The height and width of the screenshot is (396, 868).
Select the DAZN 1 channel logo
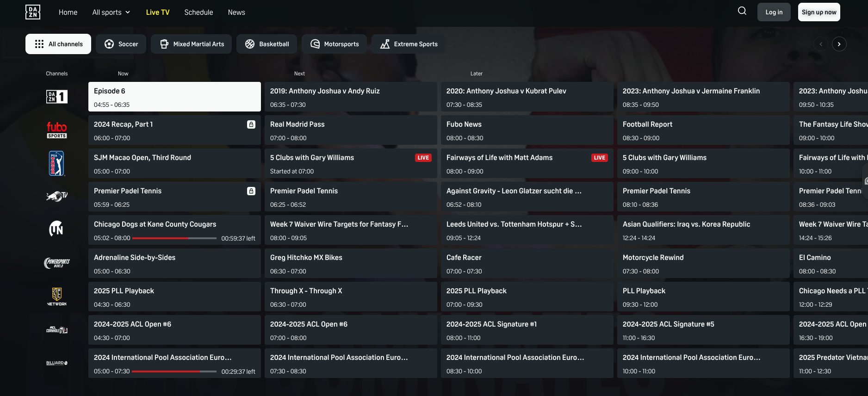pyautogui.click(x=57, y=97)
